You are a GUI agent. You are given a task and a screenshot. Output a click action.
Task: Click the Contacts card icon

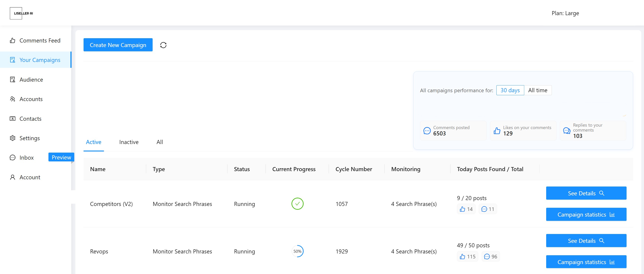12,118
